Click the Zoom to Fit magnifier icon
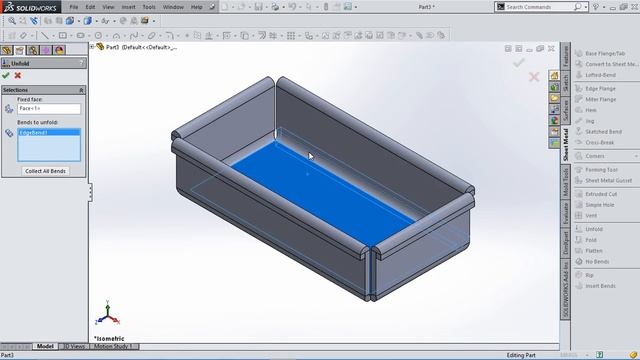The image size is (640, 360). tap(12, 21)
